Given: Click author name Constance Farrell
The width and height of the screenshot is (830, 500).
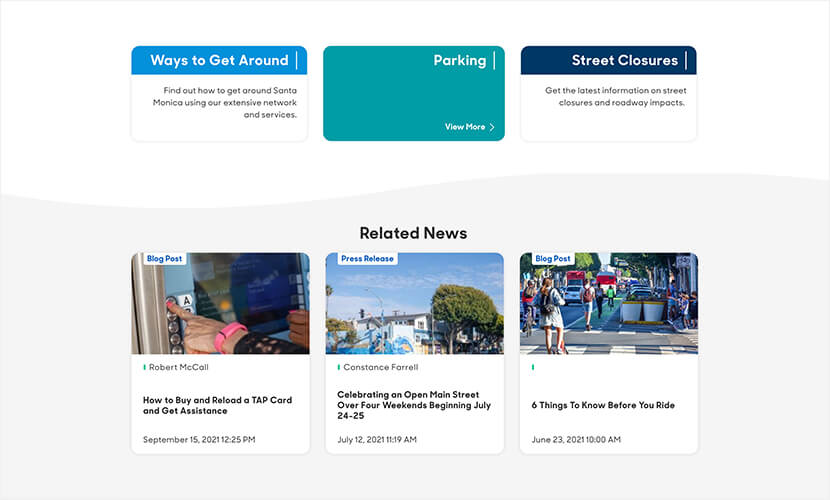Looking at the screenshot, I should (x=381, y=367).
